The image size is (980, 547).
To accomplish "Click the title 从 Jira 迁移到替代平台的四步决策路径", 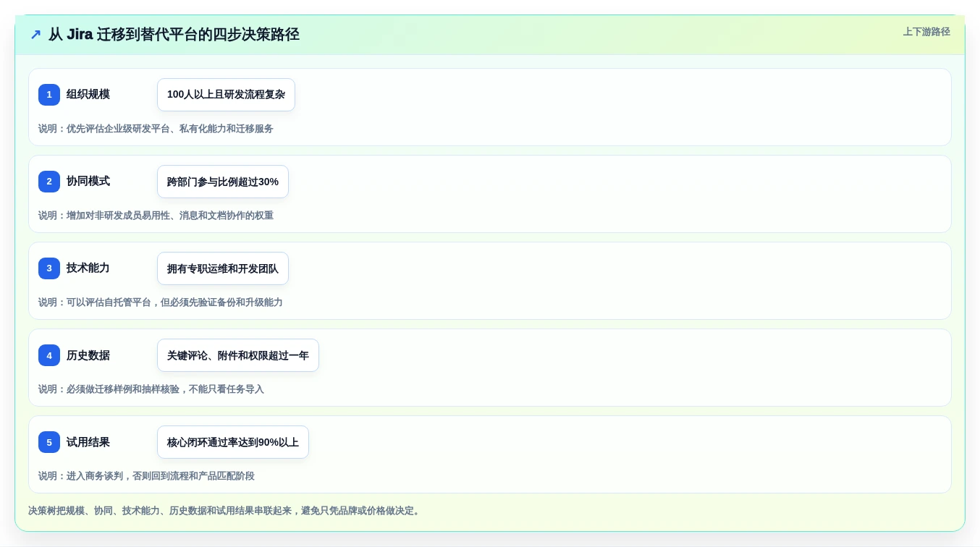I will pyautogui.click(x=174, y=35).
